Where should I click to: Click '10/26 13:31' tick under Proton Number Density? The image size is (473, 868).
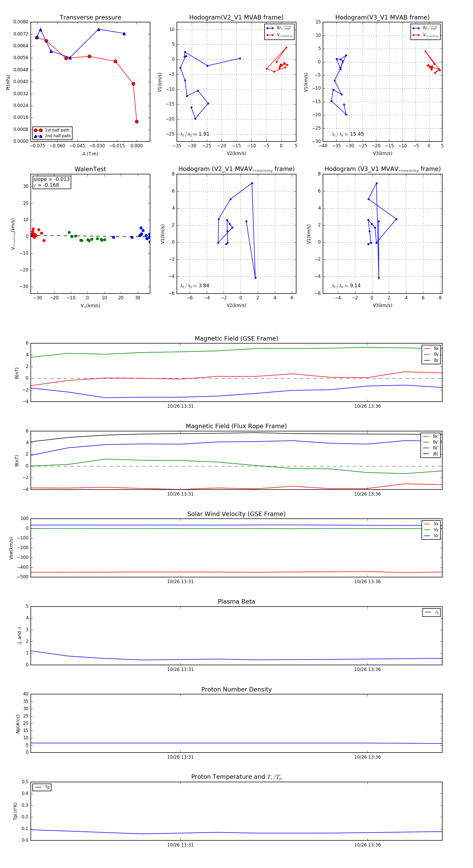tap(181, 757)
